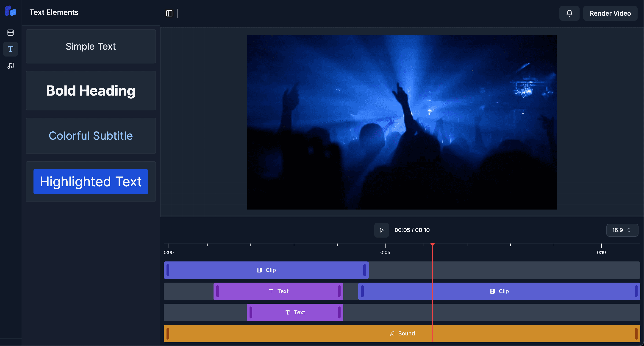Open the Music/Audio panel icon
Image resolution: width=644 pixels, height=346 pixels.
11,65
